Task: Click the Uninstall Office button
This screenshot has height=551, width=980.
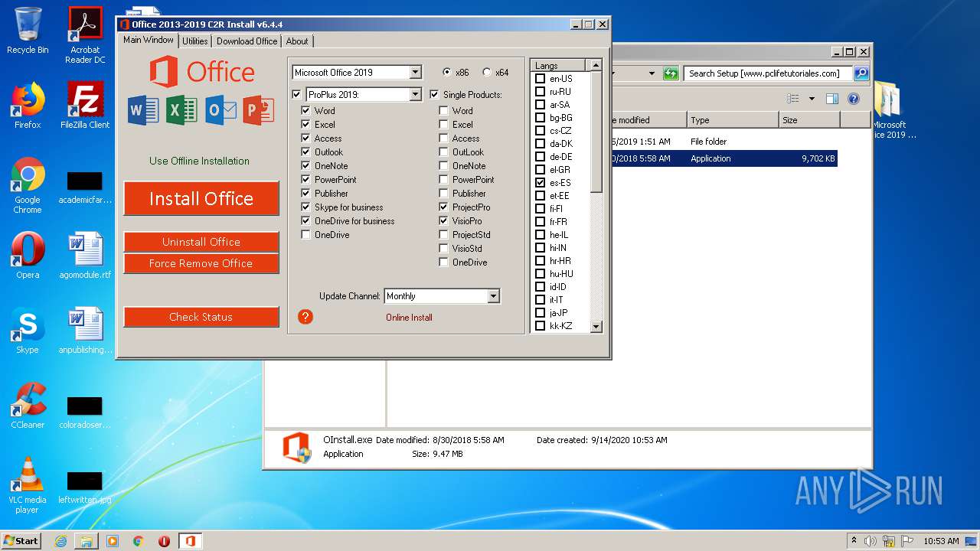Action: click(201, 242)
